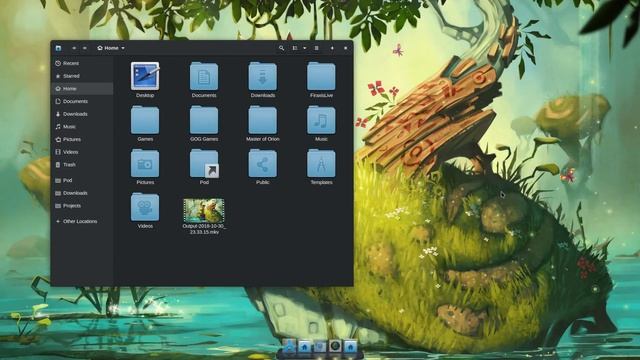Click the file manager app icon in title bar
Viewport: 640px width, 360px height.
click(x=58, y=48)
